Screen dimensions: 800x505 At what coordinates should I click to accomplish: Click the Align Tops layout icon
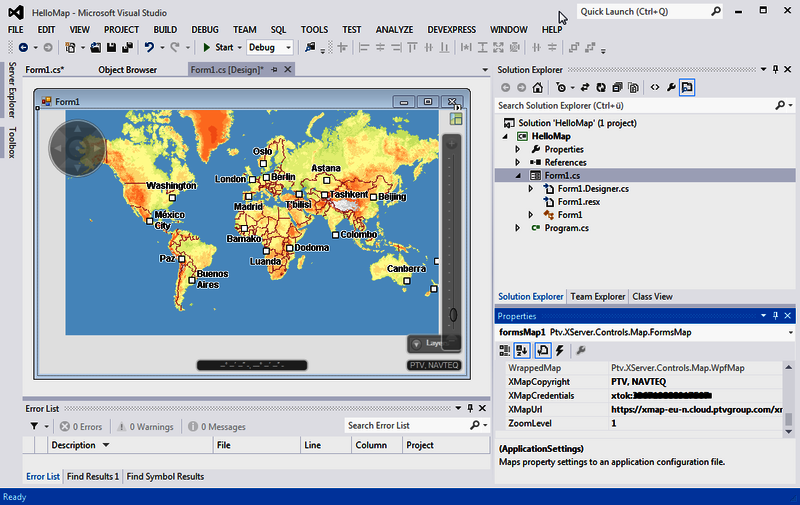pyautogui.click(x=412, y=47)
